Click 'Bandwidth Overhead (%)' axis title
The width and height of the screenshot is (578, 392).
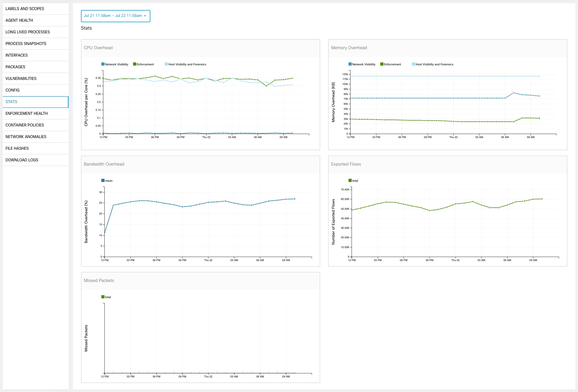(86, 222)
